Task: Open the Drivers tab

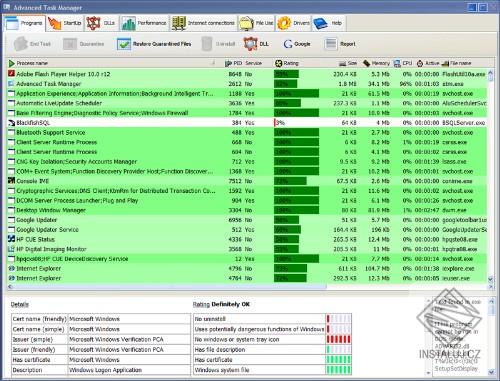Action: [293, 23]
